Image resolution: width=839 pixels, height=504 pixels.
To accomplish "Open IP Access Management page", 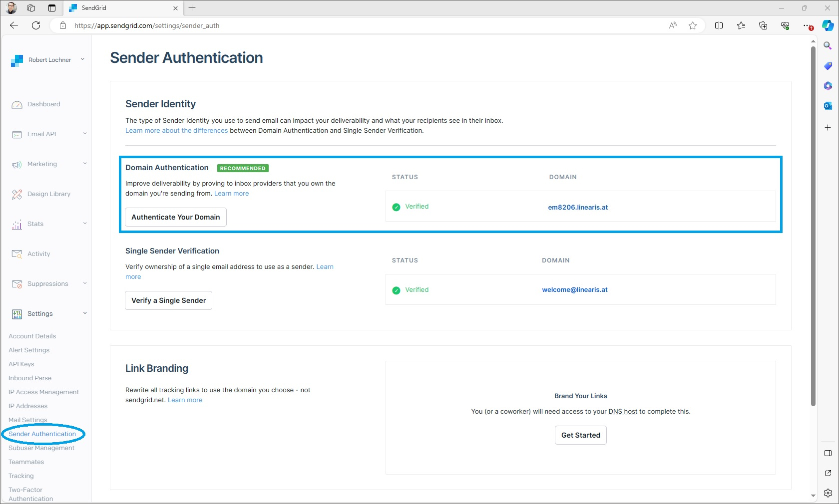I will 43,392.
